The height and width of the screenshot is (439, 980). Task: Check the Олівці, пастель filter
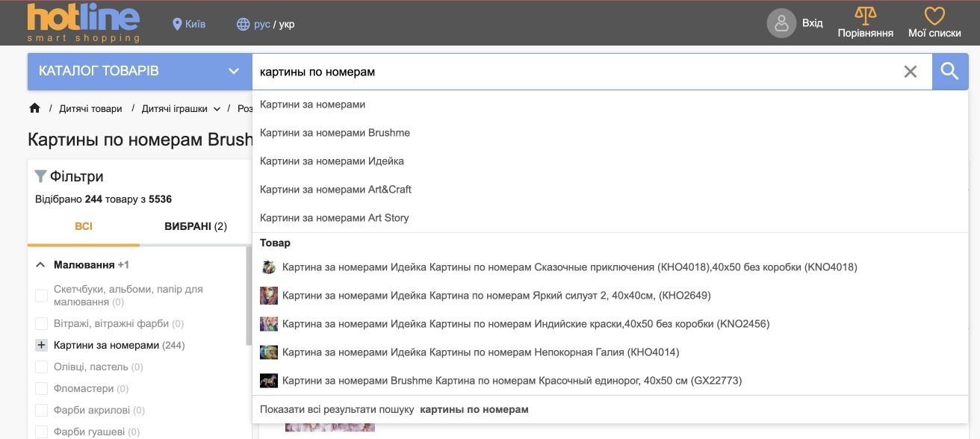tap(42, 367)
